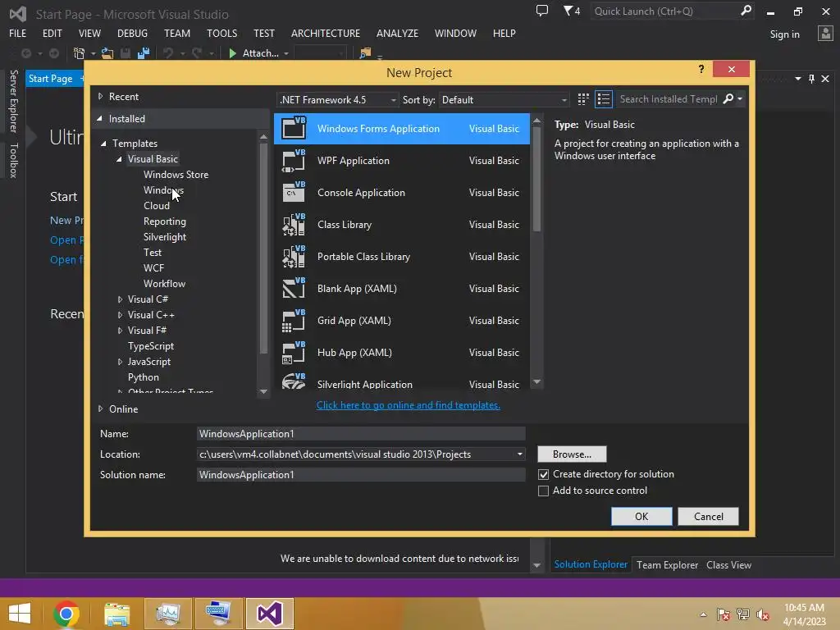
Task: Click the template list scrollbar down arrow
Action: 536,382
